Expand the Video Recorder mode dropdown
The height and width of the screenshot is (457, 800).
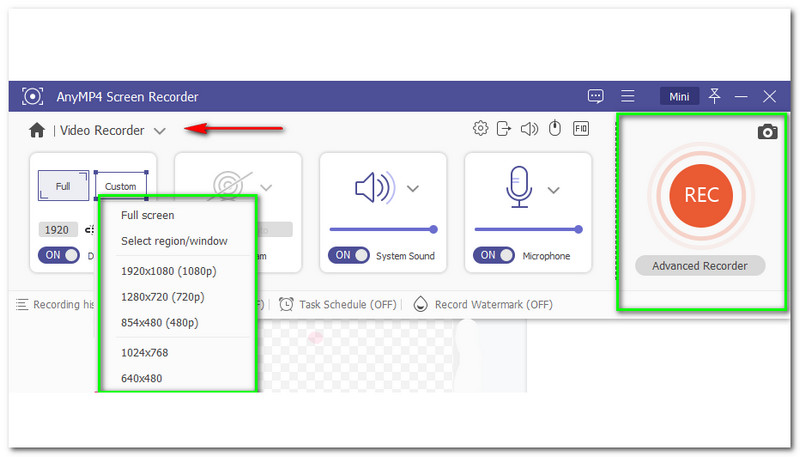pos(160,131)
